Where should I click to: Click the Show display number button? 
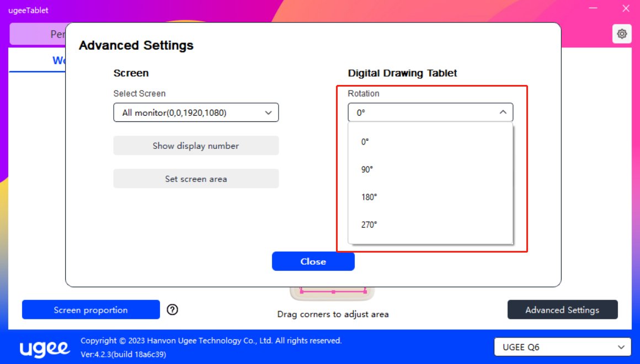click(196, 146)
